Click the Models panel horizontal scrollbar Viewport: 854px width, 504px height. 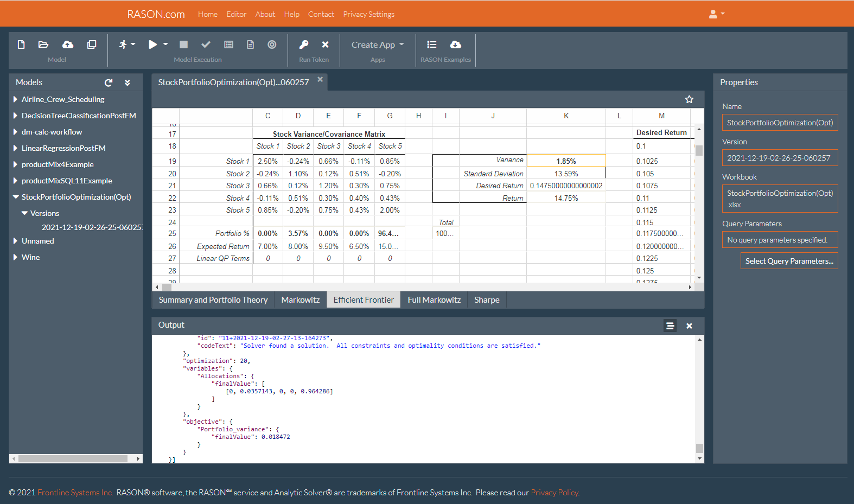click(x=73, y=458)
